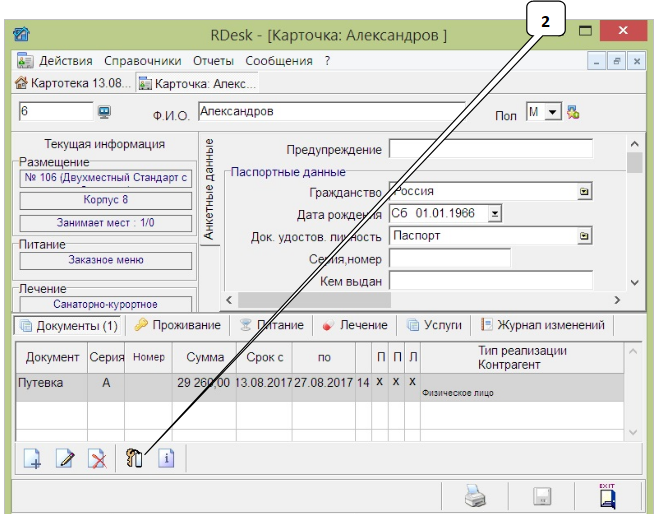Open the Дата рождения date picker arrow

(x=494, y=213)
